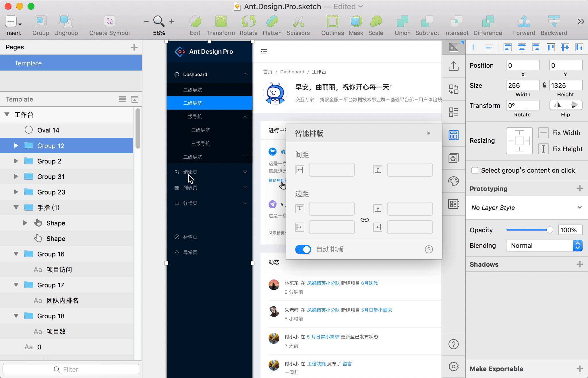Select the 项目访问 text layer
588x378 pixels.
click(x=67, y=270)
